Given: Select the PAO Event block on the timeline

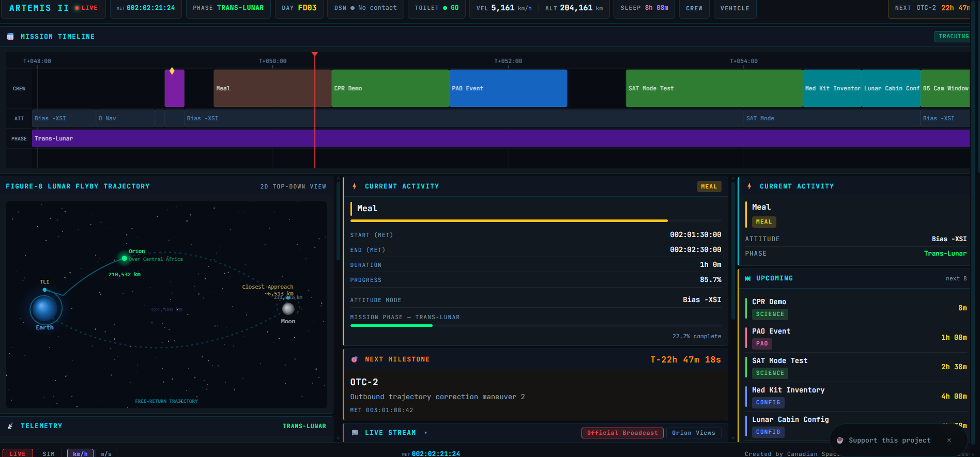Looking at the screenshot, I should pyautogui.click(x=508, y=88).
